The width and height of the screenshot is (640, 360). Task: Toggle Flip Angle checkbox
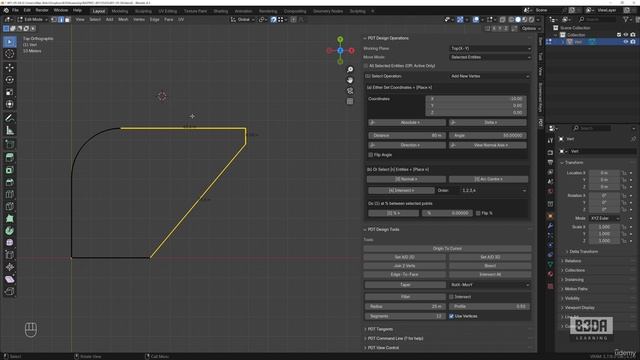coord(371,155)
